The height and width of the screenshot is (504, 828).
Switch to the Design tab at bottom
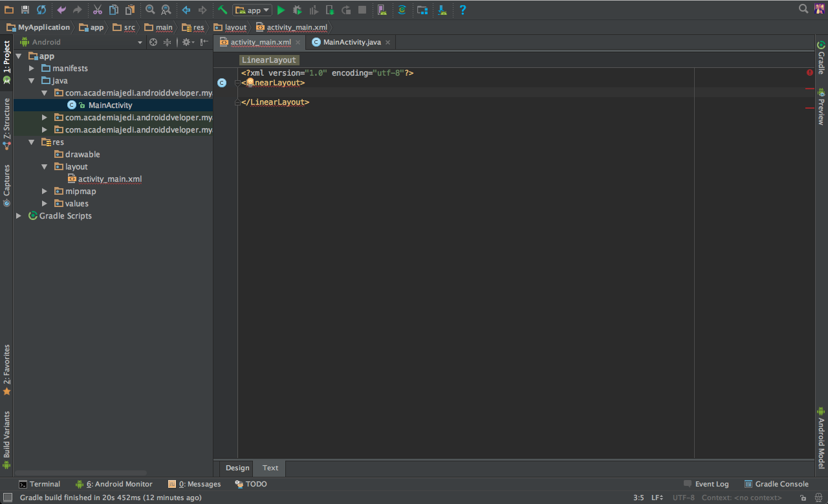pyautogui.click(x=237, y=468)
